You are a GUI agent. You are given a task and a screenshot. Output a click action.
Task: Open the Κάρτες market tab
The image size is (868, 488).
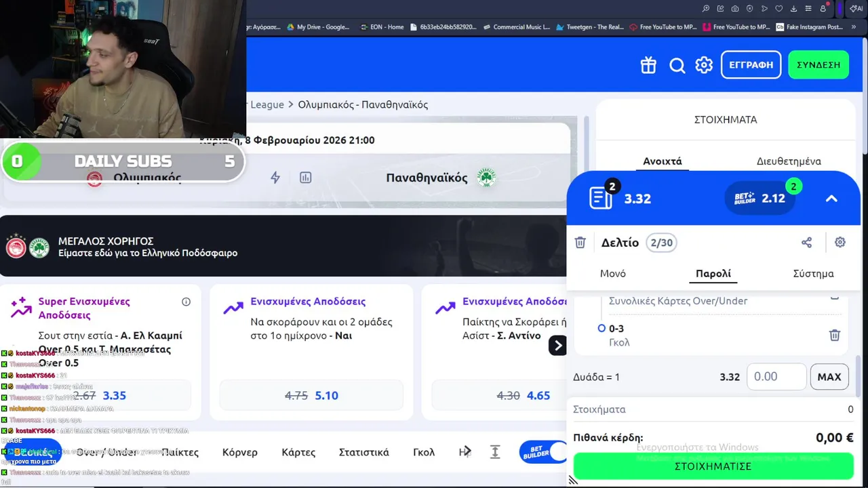298,452
